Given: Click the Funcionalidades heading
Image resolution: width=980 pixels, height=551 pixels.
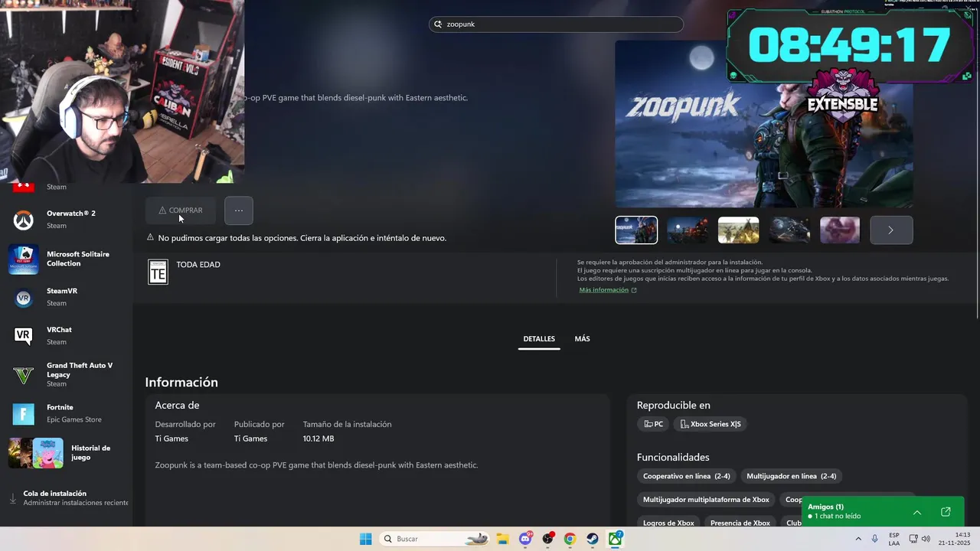Looking at the screenshot, I should [x=673, y=458].
